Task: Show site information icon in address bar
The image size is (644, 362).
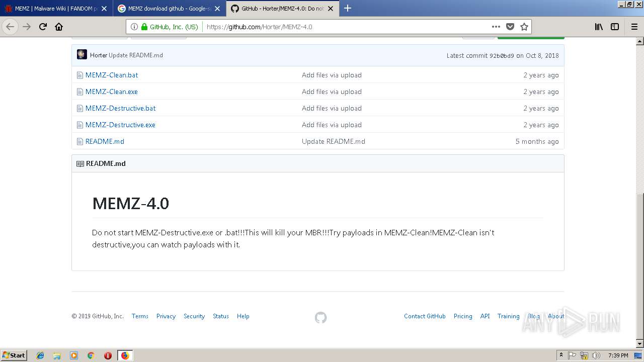Action: 134,27
